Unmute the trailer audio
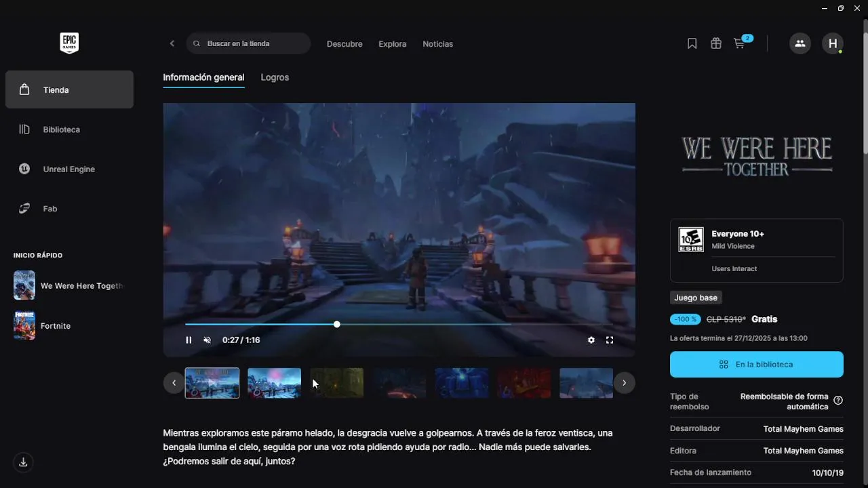This screenshot has width=868, height=488. coord(208,340)
